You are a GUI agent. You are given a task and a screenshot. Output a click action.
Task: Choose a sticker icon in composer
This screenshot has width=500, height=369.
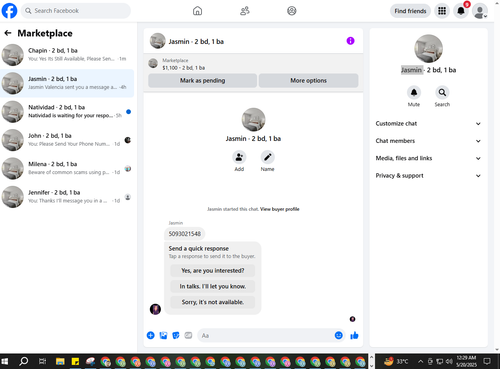tap(176, 335)
